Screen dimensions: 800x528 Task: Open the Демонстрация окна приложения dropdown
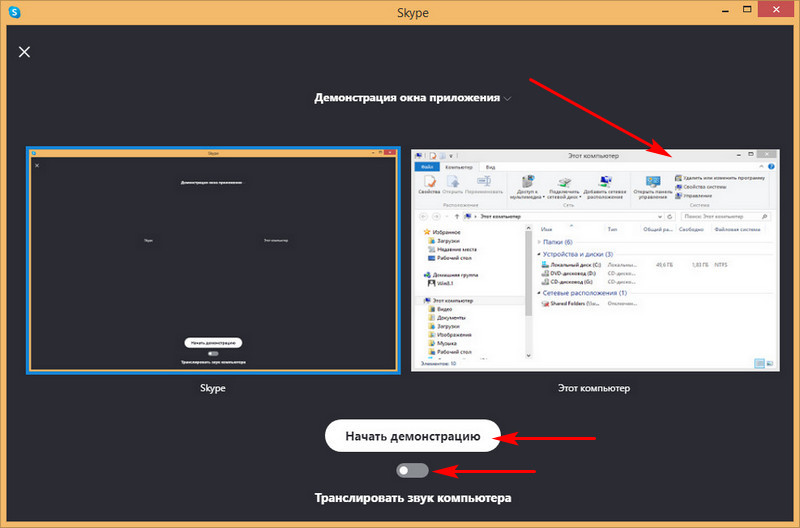[x=412, y=97]
